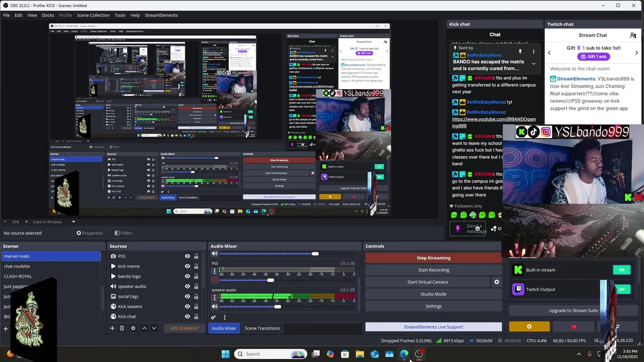Unlock the PS5 source
The height and width of the screenshot is (362, 644).
[196, 256]
